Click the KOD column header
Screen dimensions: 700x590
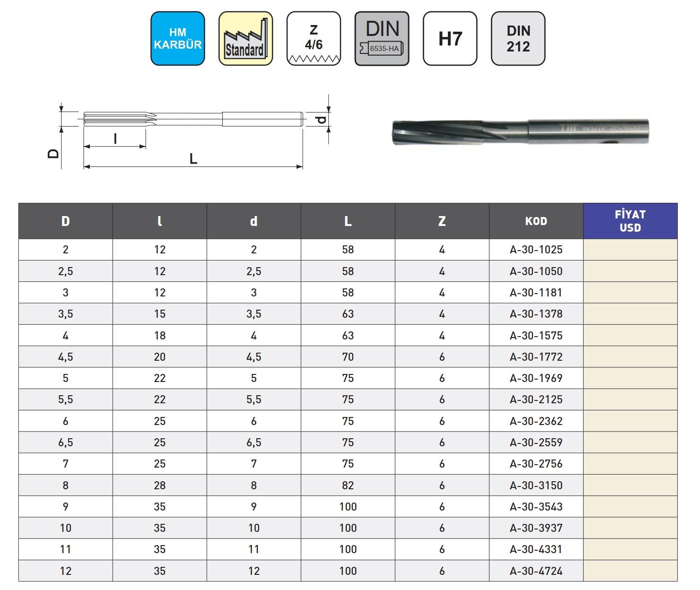click(x=536, y=221)
